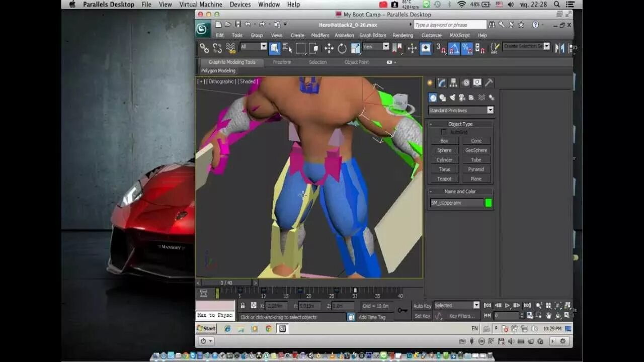Open the selection filter All dropdown
Image resolution: width=644 pixels, height=362 pixels.
[x=254, y=46]
